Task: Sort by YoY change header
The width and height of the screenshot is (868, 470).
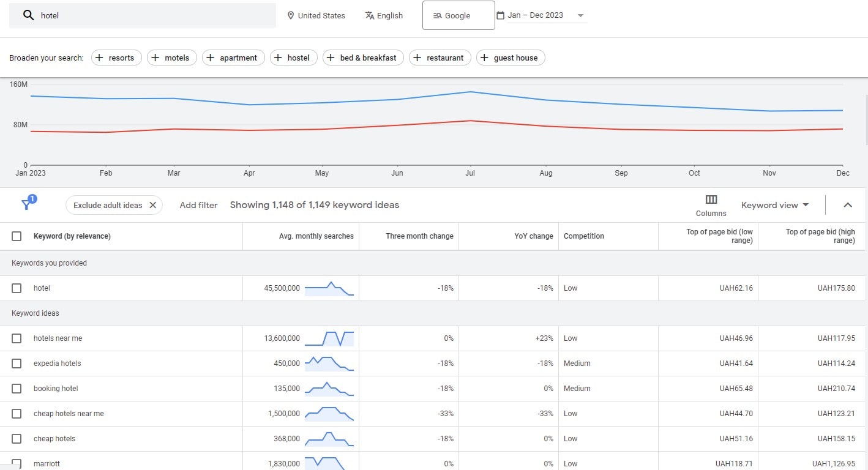Action: coord(534,236)
